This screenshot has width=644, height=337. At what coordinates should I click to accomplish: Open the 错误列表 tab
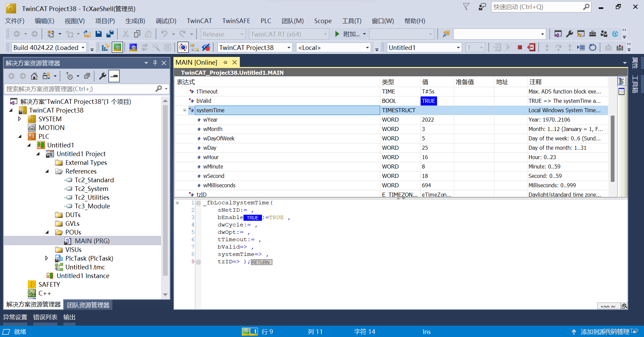(x=45, y=317)
